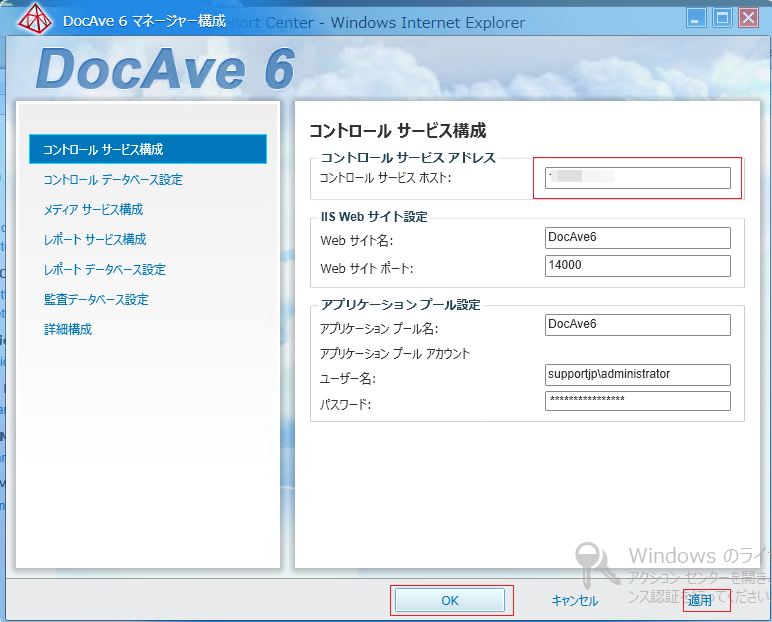Click the ユーザー名 field with supportjp\administrator
Viewport: 772px width, 622px height.
coord(638,375)
